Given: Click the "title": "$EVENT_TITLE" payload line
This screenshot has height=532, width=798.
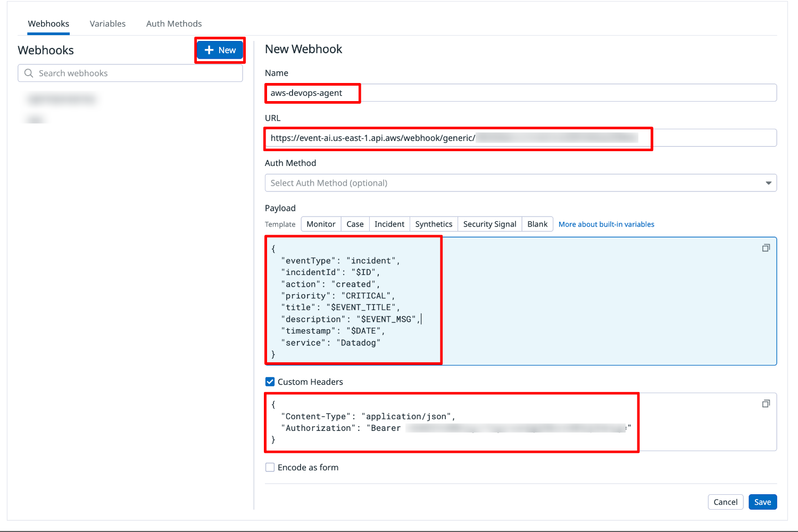Looking at the screenshot, I should (x=340, y=307).
